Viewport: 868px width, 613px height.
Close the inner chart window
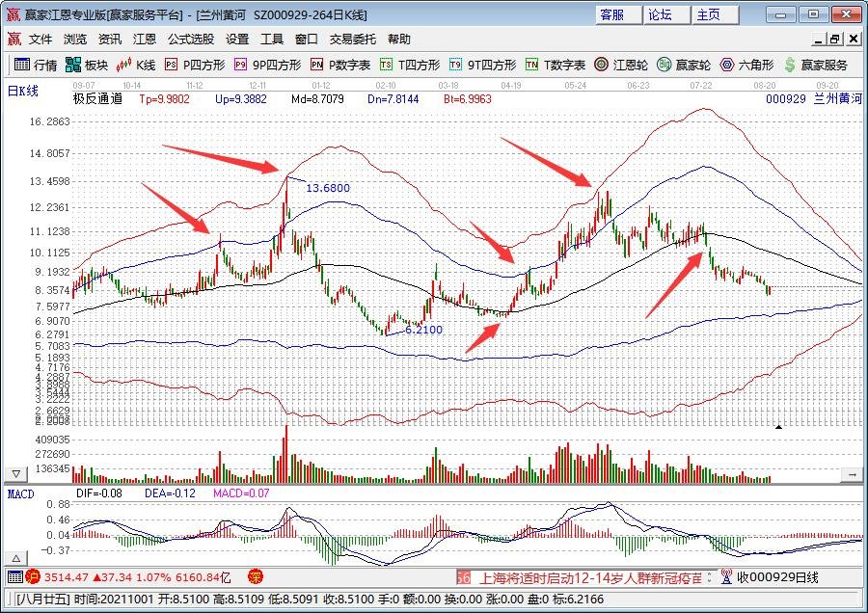(x=854, y=40)
